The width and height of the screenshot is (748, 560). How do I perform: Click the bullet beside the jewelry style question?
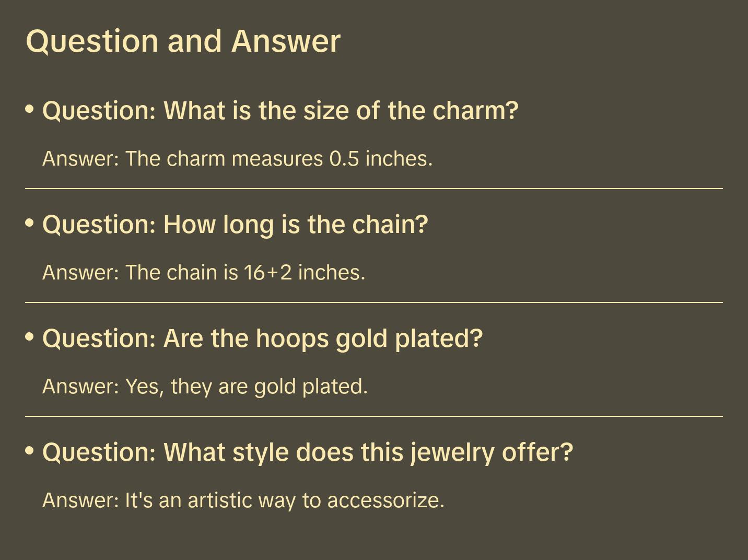pos(30,451)
